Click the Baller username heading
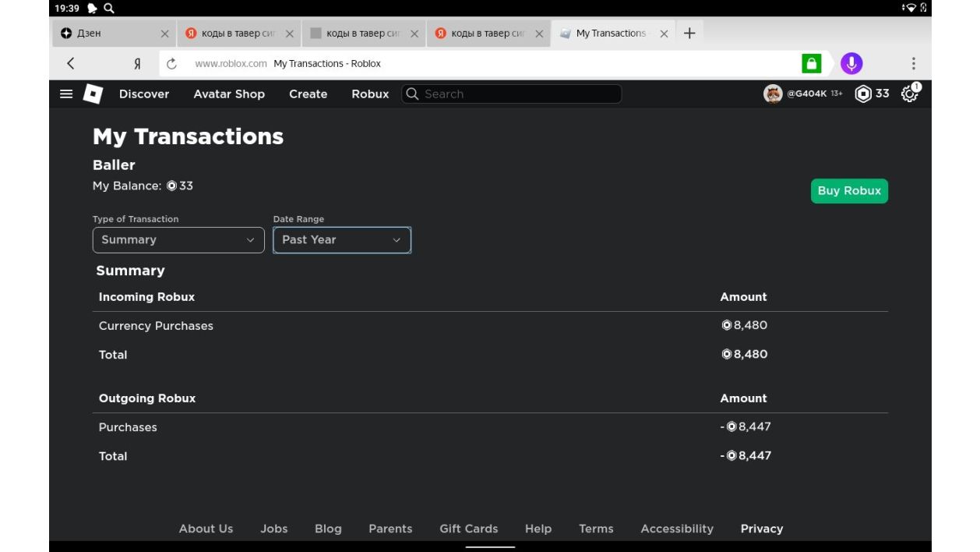Image resolution: width=980 pixels, height=552 pixels. pyautogui.click(x=114, y=165)
